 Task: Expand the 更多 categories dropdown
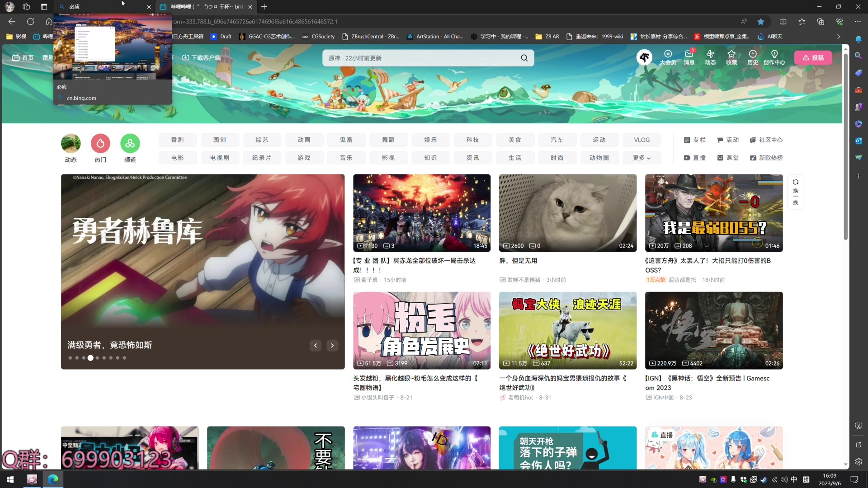(642, 158)
